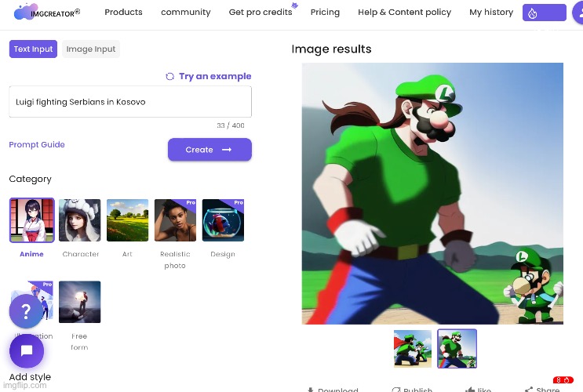Open Get pro credits
583x392 pixels.
(261, 13)
